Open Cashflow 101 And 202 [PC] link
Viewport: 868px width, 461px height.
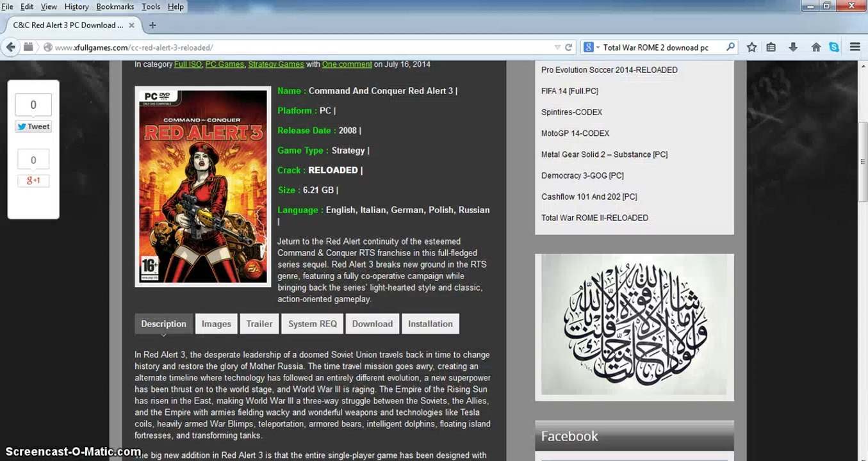click(x=589, y=197)
